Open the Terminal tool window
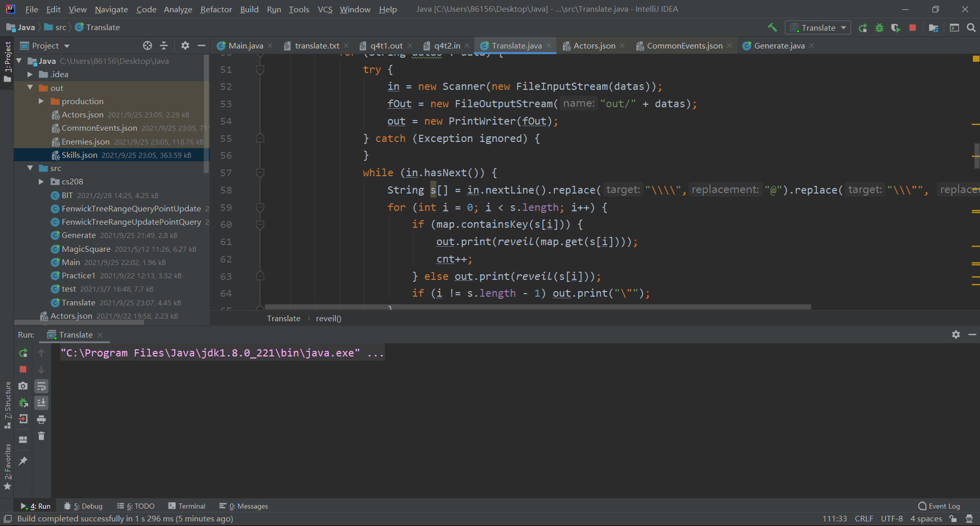Screen dimensions: 980x526 187,506
